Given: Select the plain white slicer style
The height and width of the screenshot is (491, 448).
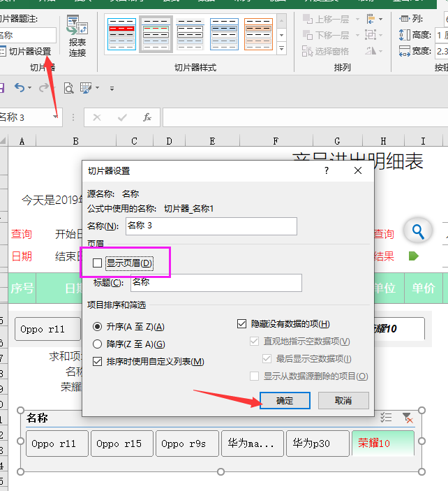Looking at the screenshot, I should coord(190,34).
